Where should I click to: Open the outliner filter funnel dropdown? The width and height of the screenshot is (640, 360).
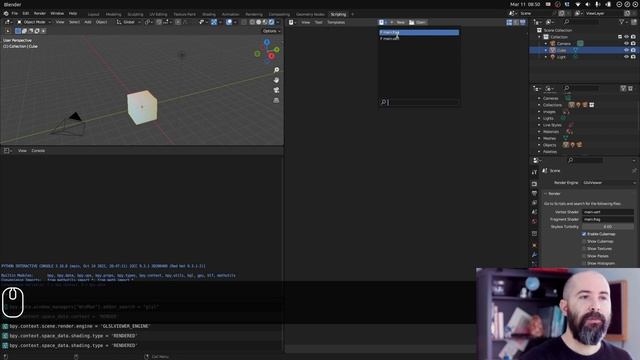tap(623, 22)
